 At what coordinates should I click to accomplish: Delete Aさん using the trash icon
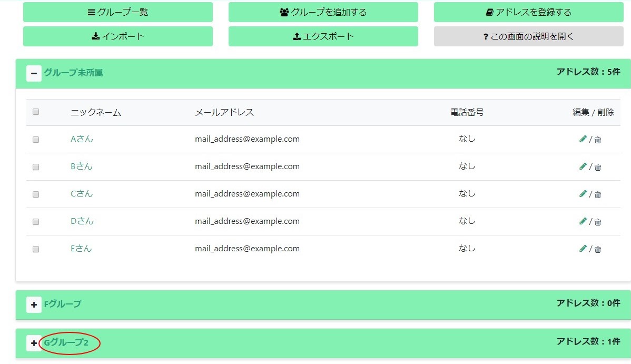(597, 139)
